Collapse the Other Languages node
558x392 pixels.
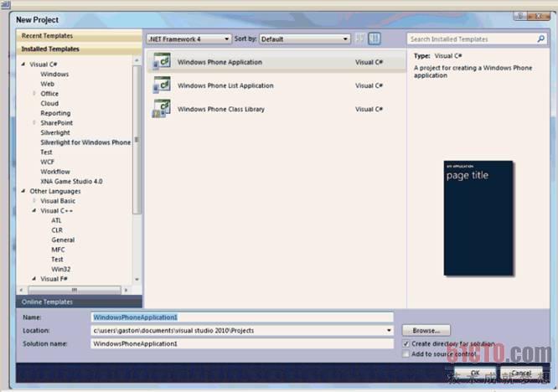[23, 191]
